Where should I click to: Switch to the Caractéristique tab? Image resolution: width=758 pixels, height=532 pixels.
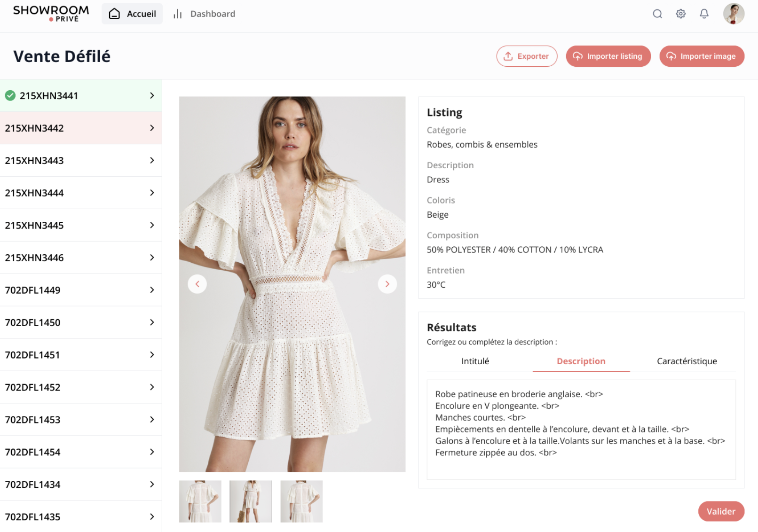click(687, 361)
